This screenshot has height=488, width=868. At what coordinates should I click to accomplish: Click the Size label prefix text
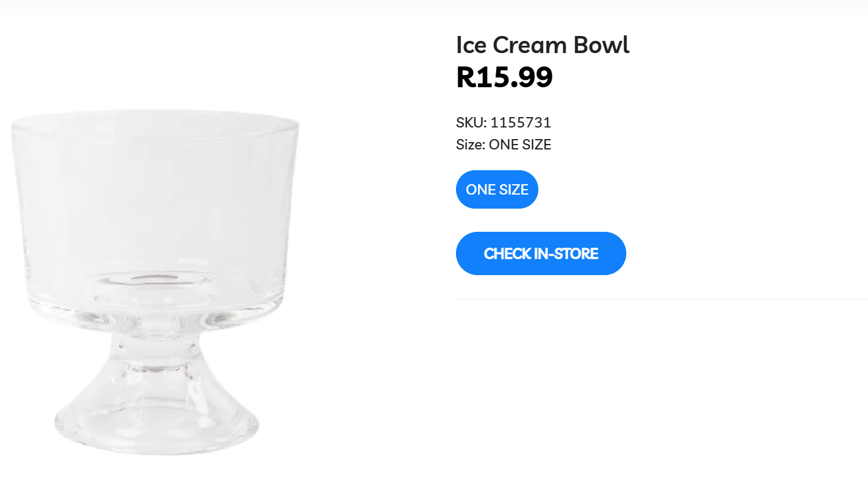[470, 145]
